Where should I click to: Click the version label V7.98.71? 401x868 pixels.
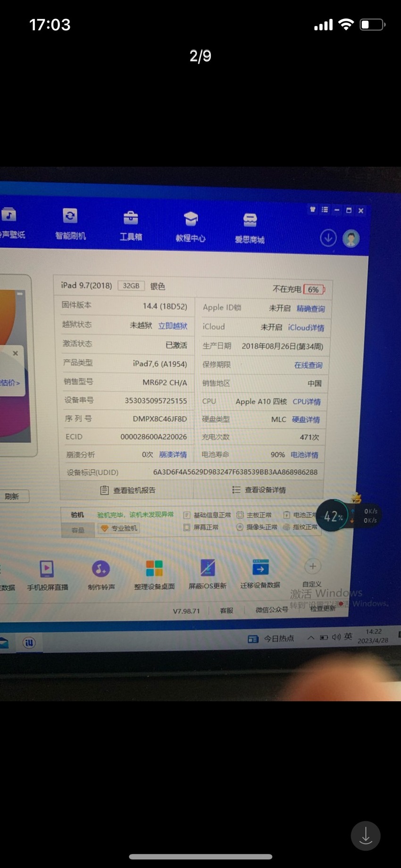186,611
